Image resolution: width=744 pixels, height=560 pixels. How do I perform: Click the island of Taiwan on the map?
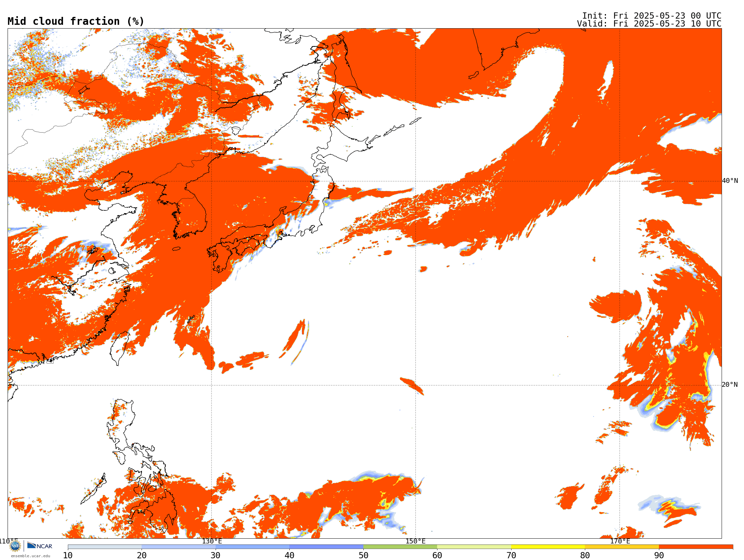pos(119,348)
